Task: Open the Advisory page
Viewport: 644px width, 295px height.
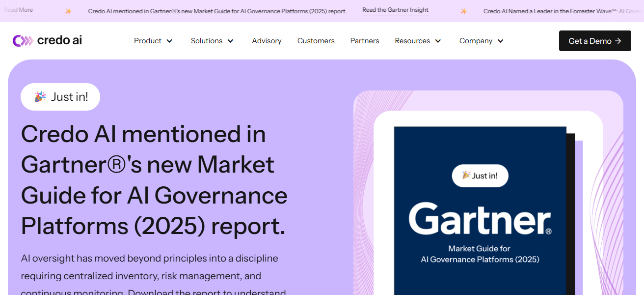Action: point(267,41)
